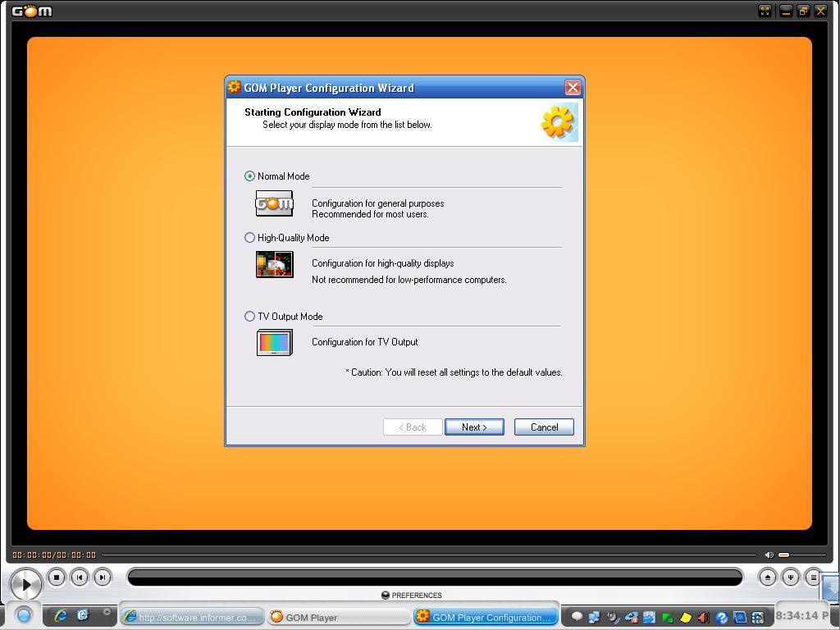Mute using the speaker volume icon
This screenshot has height=630, width=840.
pyautogui.click(x=769, y=555)
